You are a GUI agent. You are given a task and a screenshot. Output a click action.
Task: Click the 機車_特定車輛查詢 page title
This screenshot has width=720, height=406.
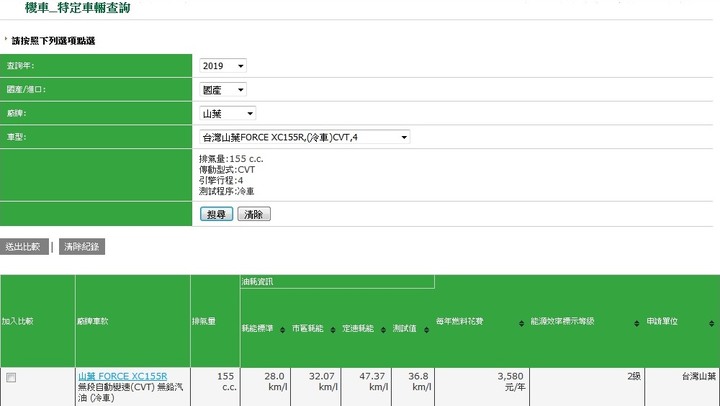[78, 7]
